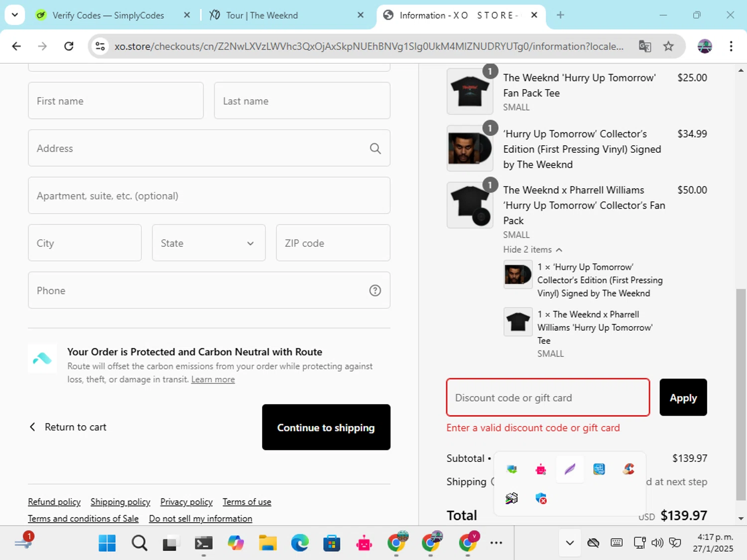Open Chrome three-dot menu
Viewport: 747px width, 560px height.
tap(731, 46)
